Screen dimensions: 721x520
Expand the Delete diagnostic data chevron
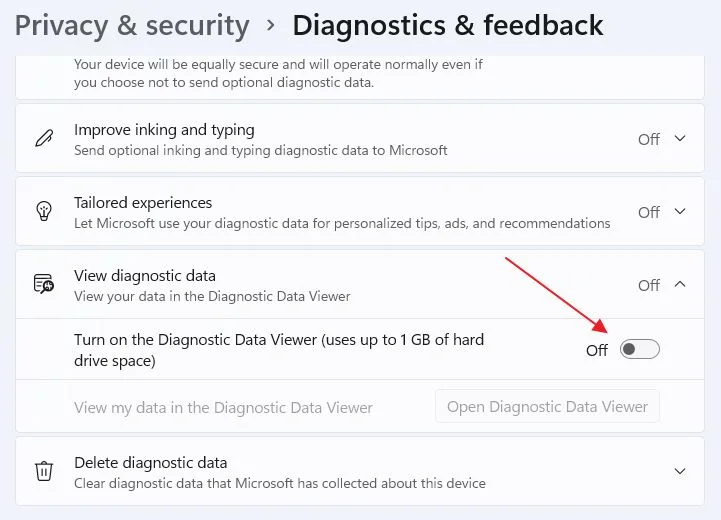(x=680, y=471)
